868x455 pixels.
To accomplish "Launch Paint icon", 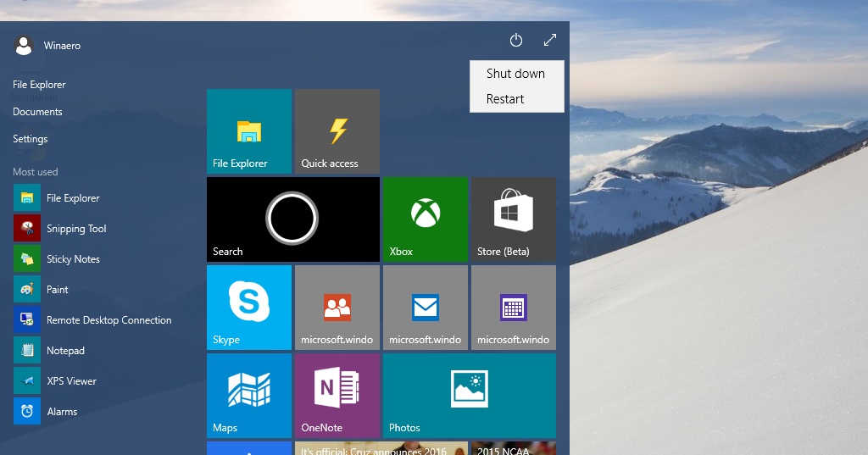I will pos(27,289).
